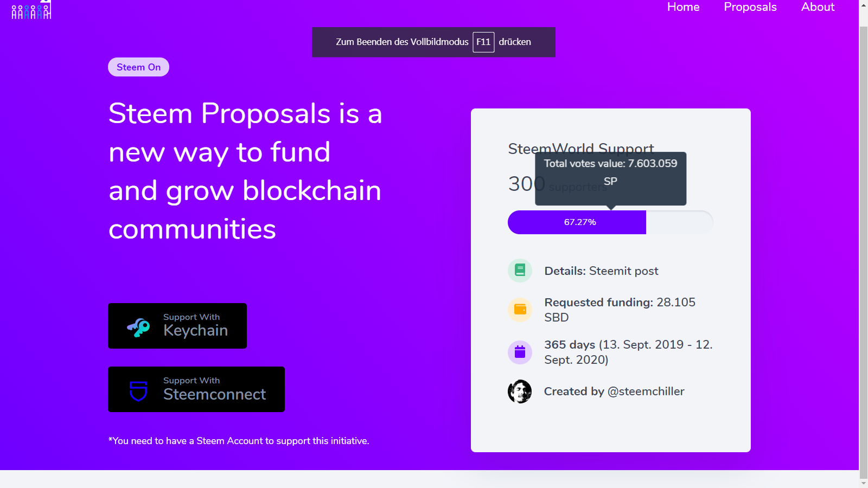Click the Steem On badge
The width and height of the screenshot is (868, 488).
pos(138,67)
